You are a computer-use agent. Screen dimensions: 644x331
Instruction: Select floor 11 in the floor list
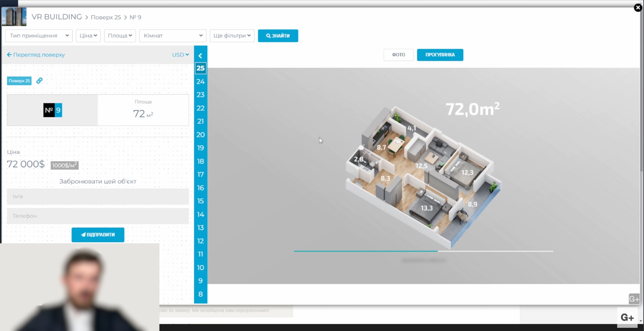pos(200,254)
